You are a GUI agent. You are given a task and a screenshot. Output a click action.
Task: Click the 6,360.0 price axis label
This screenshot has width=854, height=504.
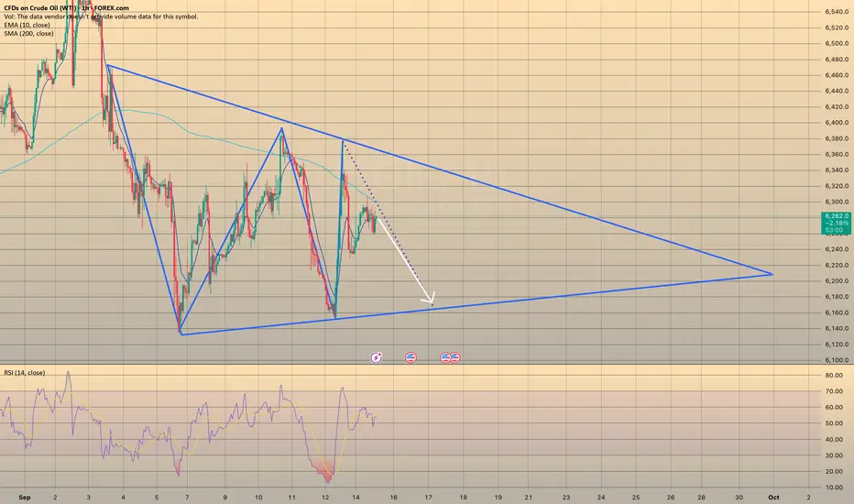pos(837,154)
